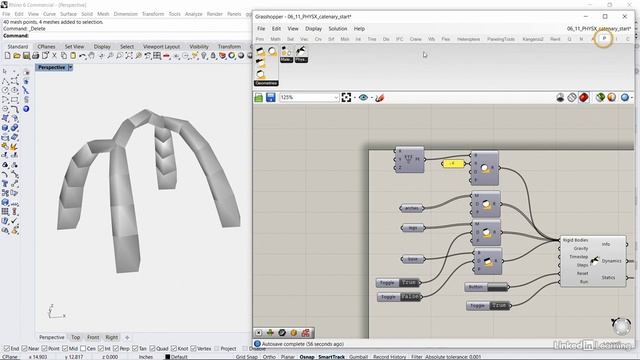This screenshot has height=360, width=640.
Task: Open the Grasshopper File menu
Action: point(261,29)
